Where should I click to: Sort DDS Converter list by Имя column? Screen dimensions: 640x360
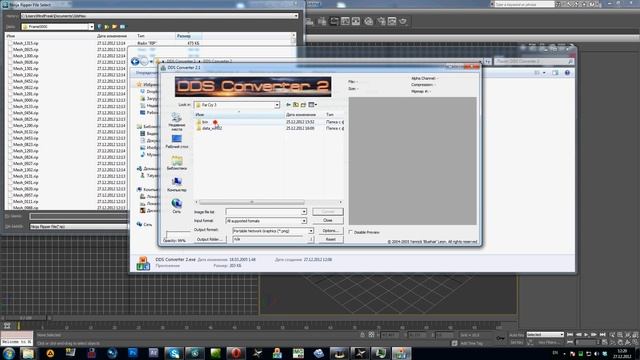pos(239,115)
